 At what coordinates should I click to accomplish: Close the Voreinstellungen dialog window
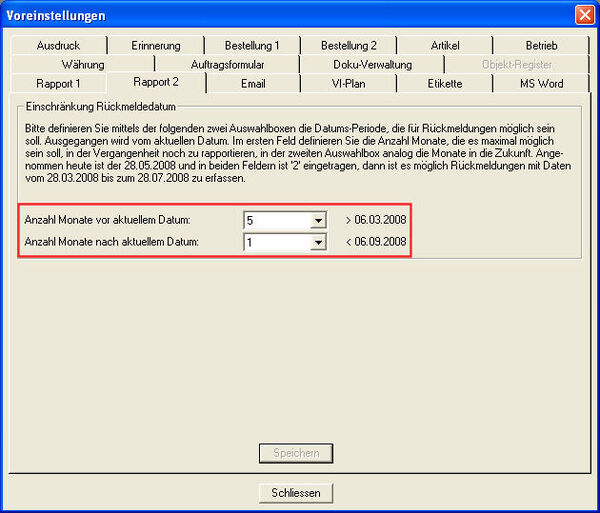click(584, 15)
